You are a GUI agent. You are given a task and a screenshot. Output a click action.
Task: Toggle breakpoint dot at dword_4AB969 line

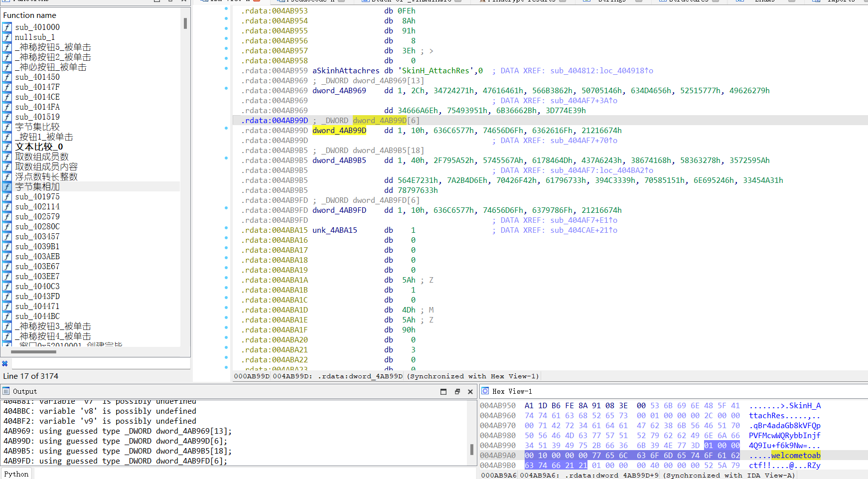click(x=226, y=88)
